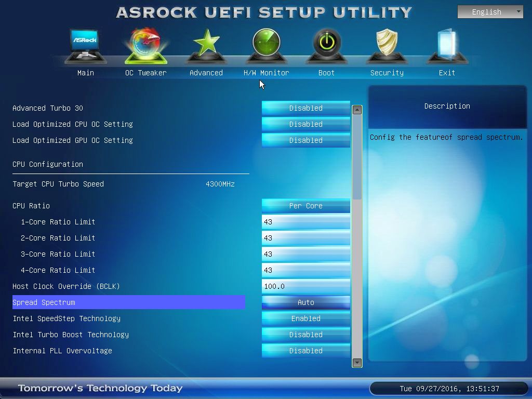Select the Intel SpeedStep Technology label

[x=66, y=318]
